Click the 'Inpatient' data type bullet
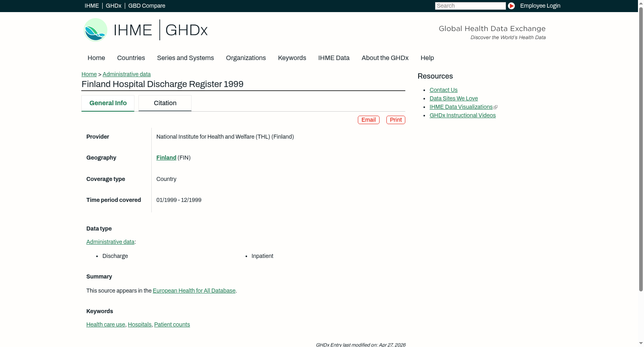The height and width of the screenshot is (347, 644). 262,256
